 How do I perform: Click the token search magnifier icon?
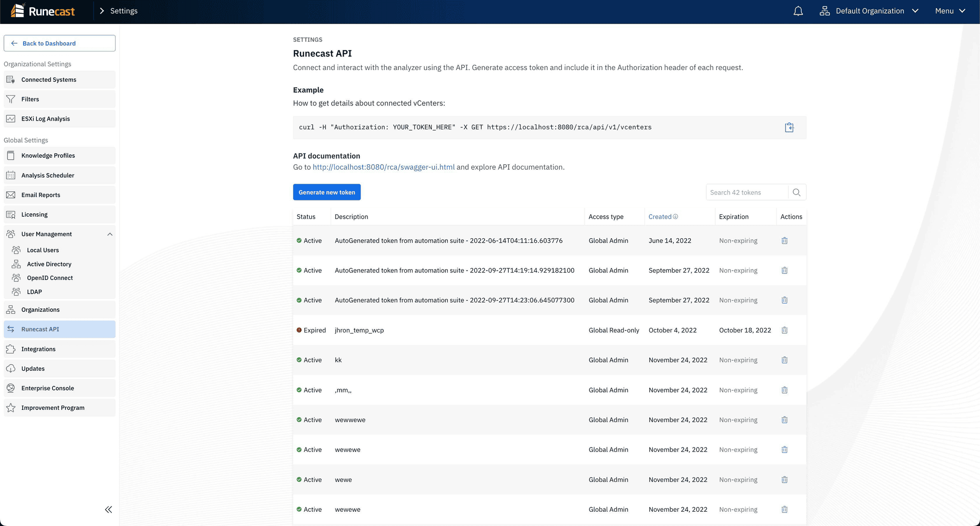(797, 192)
